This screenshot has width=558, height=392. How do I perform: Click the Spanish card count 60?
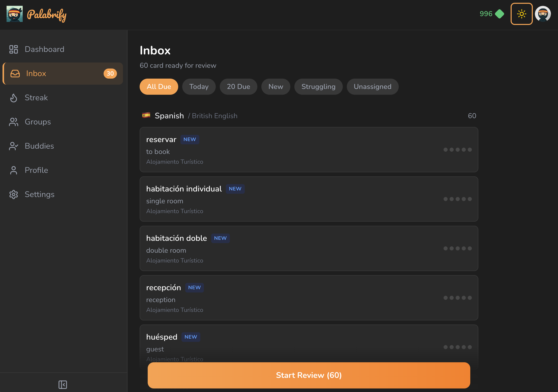[x=472, y=116]
